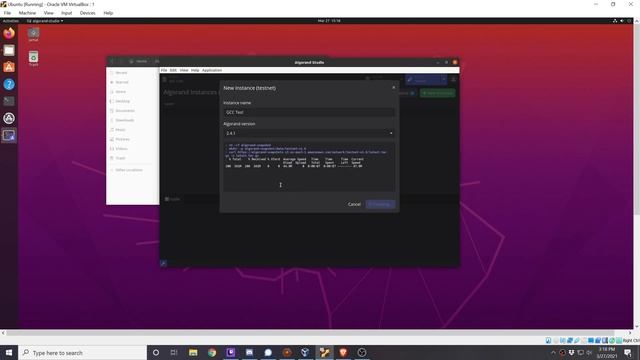
Task: Open the View menu in Algorand Studio
Action: 184,70
